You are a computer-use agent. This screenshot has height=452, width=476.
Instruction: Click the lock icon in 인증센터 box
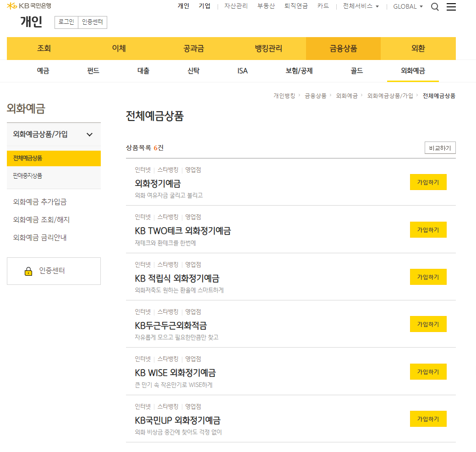28,271
